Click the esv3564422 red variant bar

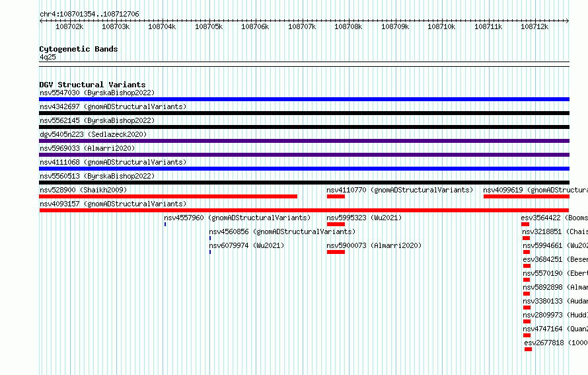(525, 224)
